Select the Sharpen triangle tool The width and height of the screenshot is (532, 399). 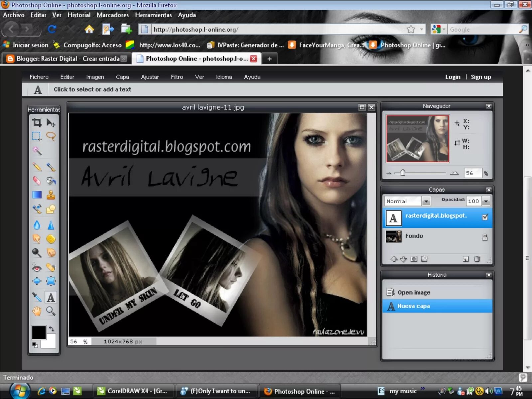51,225
